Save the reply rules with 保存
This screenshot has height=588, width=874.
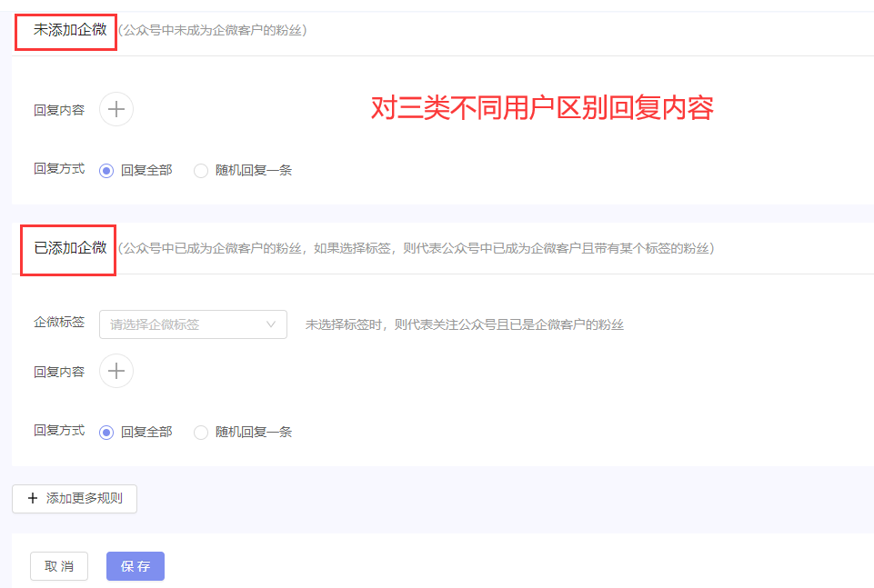click(135, 565)
